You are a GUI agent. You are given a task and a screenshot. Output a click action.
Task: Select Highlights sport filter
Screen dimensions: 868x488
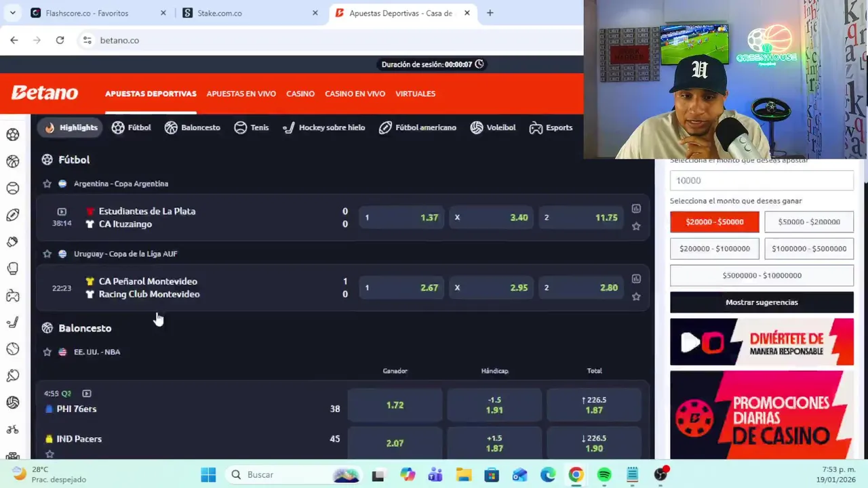tap(71, 127)
